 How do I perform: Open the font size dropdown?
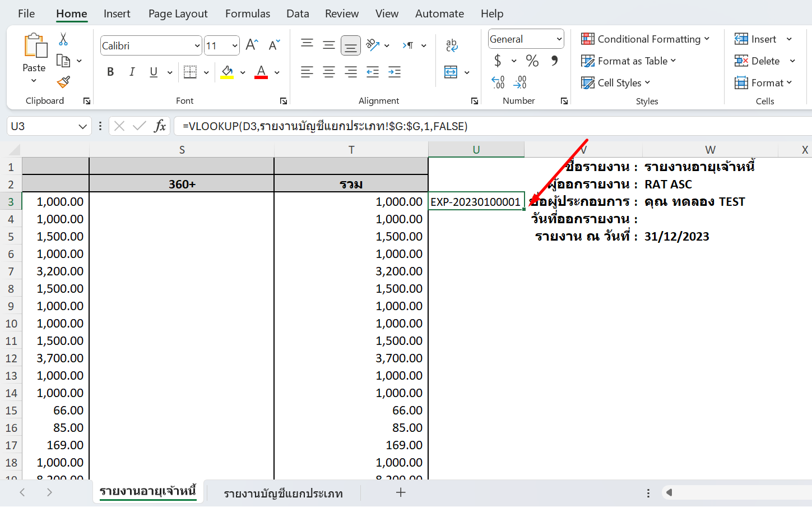pyautogui.click(x=235, y=46)
